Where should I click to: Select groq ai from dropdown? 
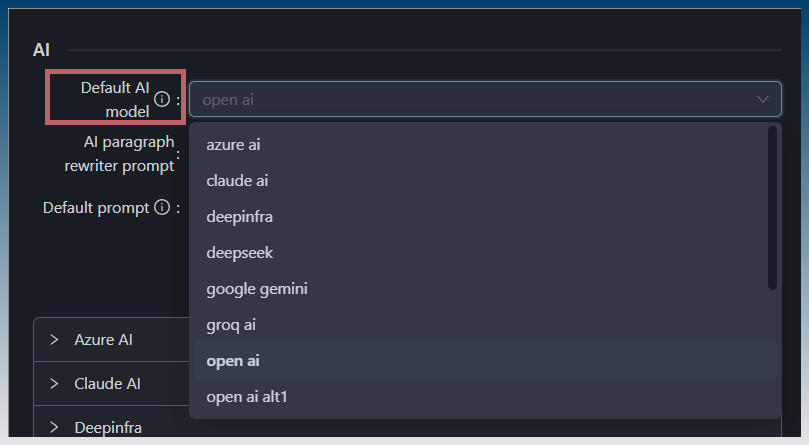pyautogui.click(x=233, y=325)
